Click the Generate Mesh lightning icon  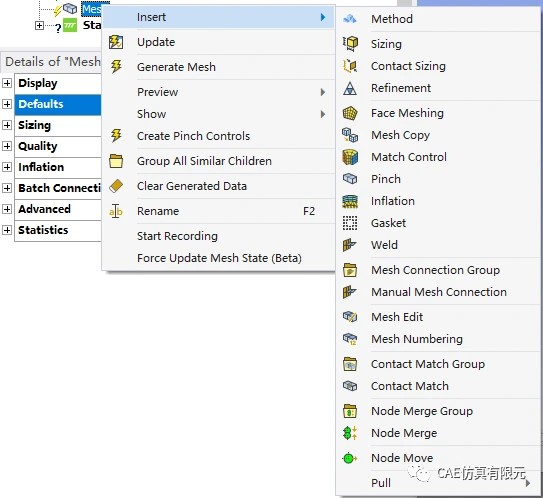(x=116, y=66)
